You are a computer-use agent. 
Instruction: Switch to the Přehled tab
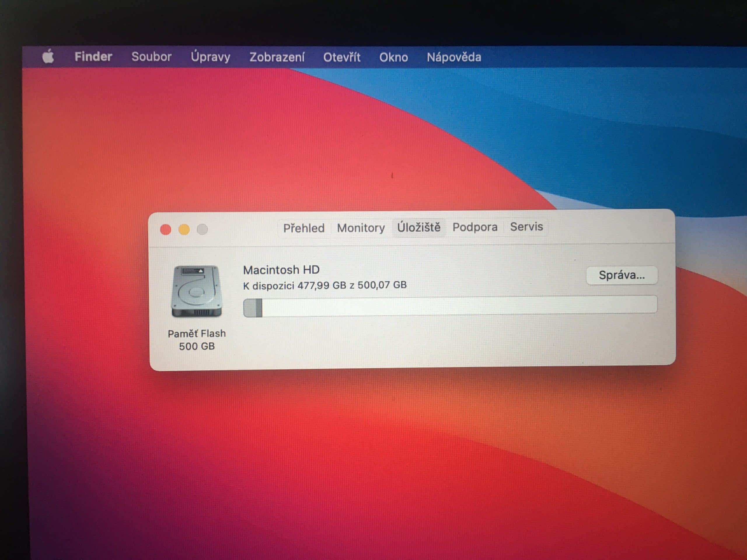(303, 228)
